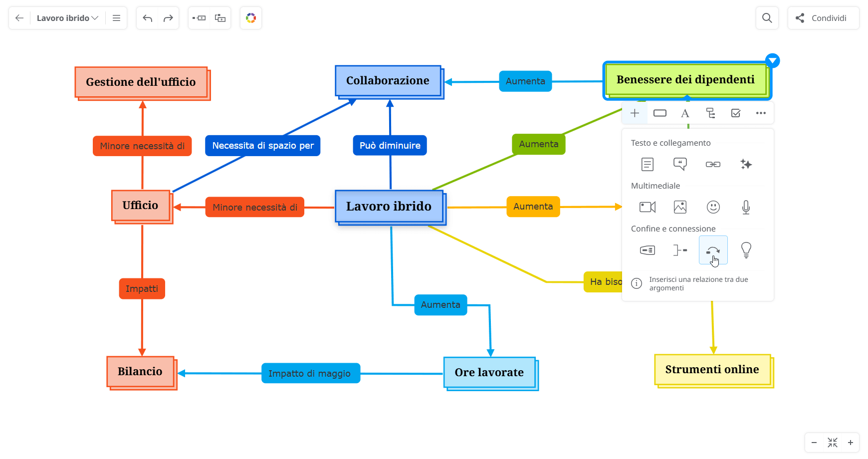Image resolution: width=868 pixels, height=459 pixels.
Task: Click the Condividi share button
Action: point(824,18)
